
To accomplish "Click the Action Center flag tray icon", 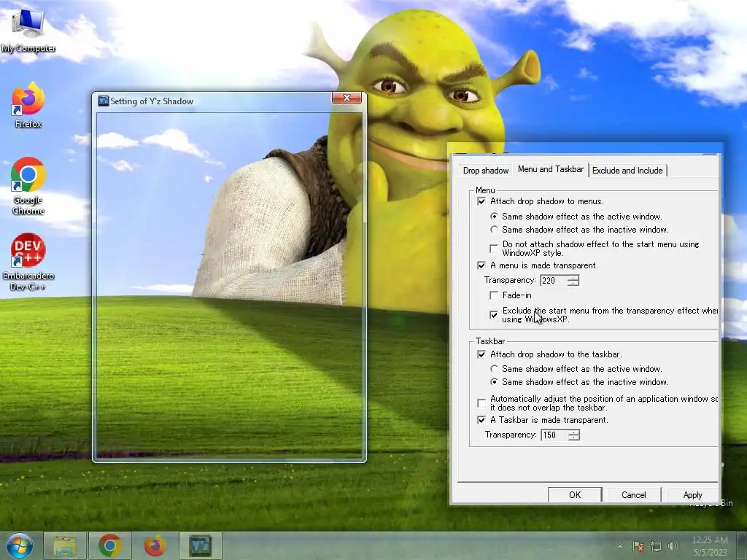I will tap(638, 546).
